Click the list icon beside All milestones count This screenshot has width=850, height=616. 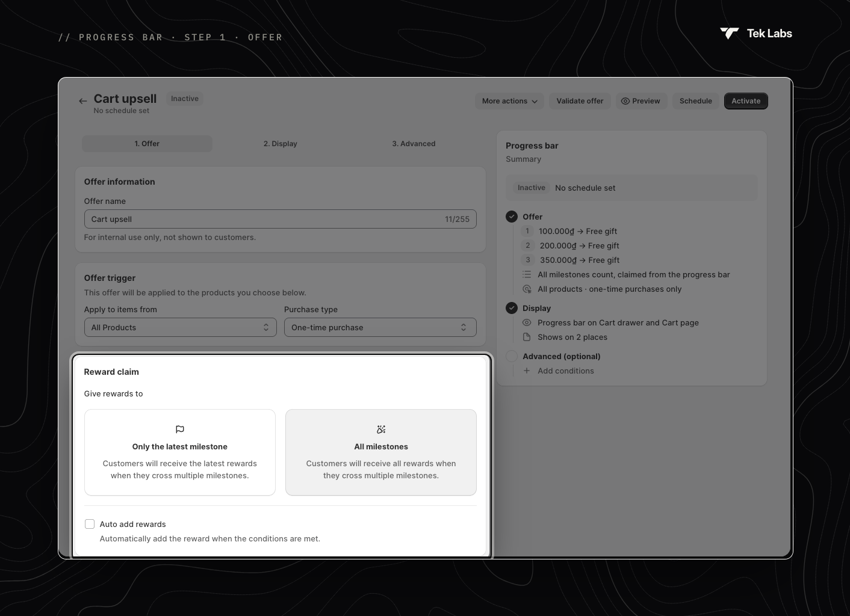(x=527, y=274)
